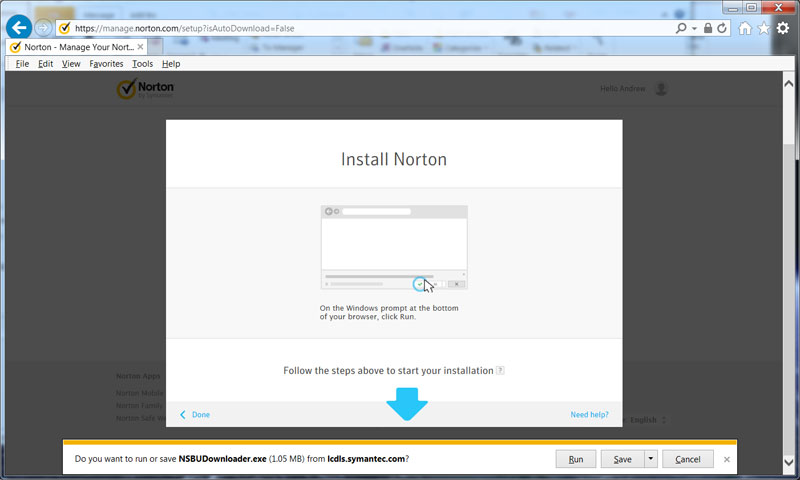Open a new tab with the blank tab button
This screenshot has width=800, height=480.
156,47
